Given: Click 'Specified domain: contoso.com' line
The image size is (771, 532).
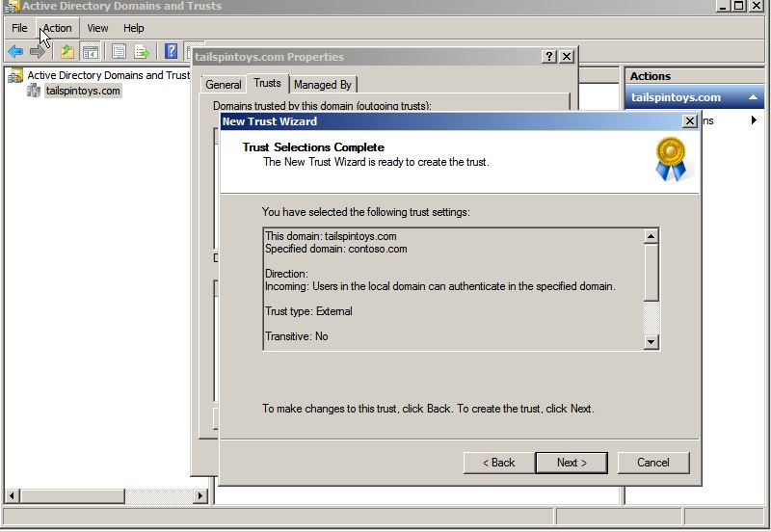Looking at the screenshot, I should [335, 249].
